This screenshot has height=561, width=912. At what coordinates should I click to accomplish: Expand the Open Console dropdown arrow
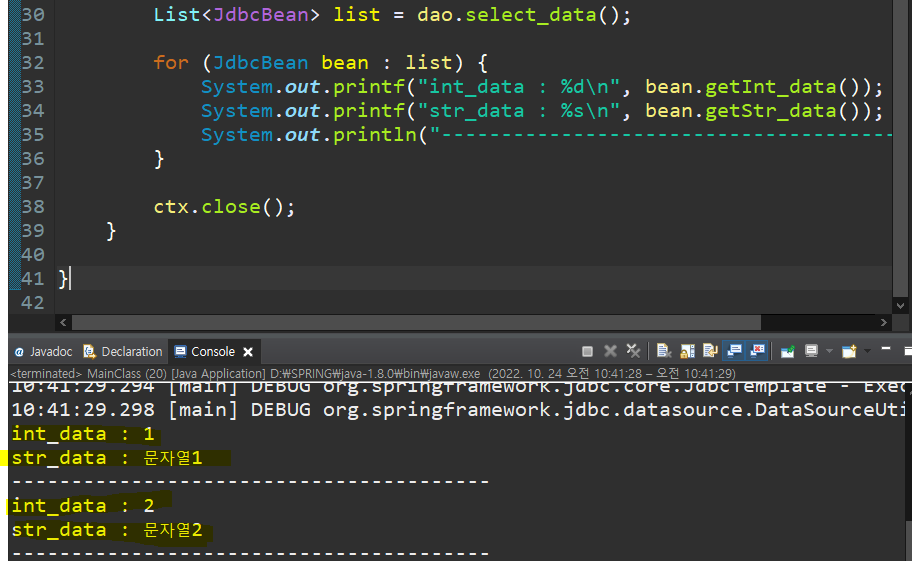[867, 351]
